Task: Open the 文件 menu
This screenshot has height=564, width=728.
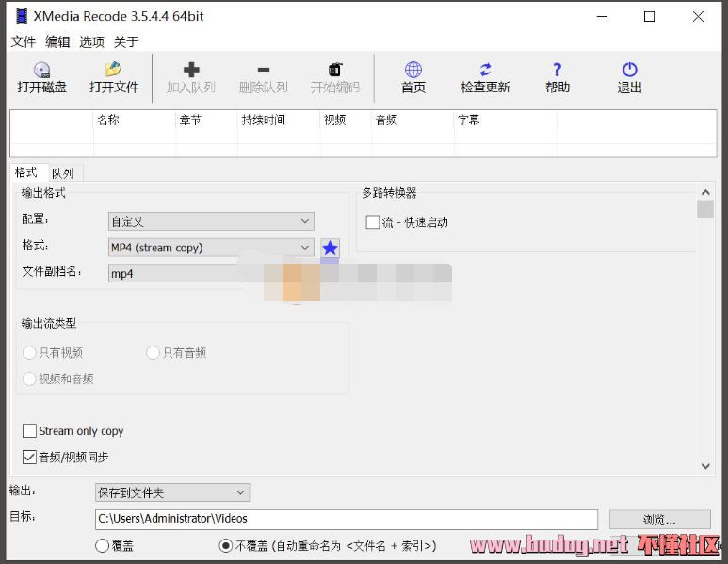Action: [24, 41]
